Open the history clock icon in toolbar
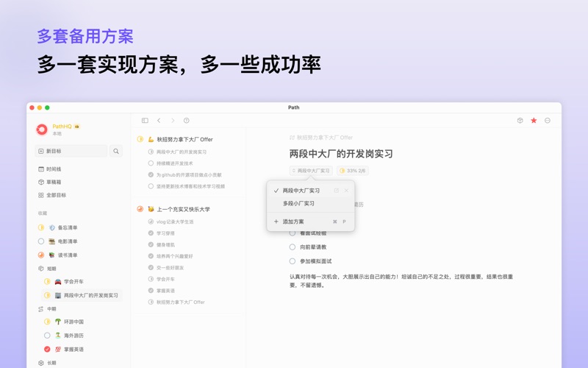The width and height of the screenshot is (588, 368). [x=187, y=121]
